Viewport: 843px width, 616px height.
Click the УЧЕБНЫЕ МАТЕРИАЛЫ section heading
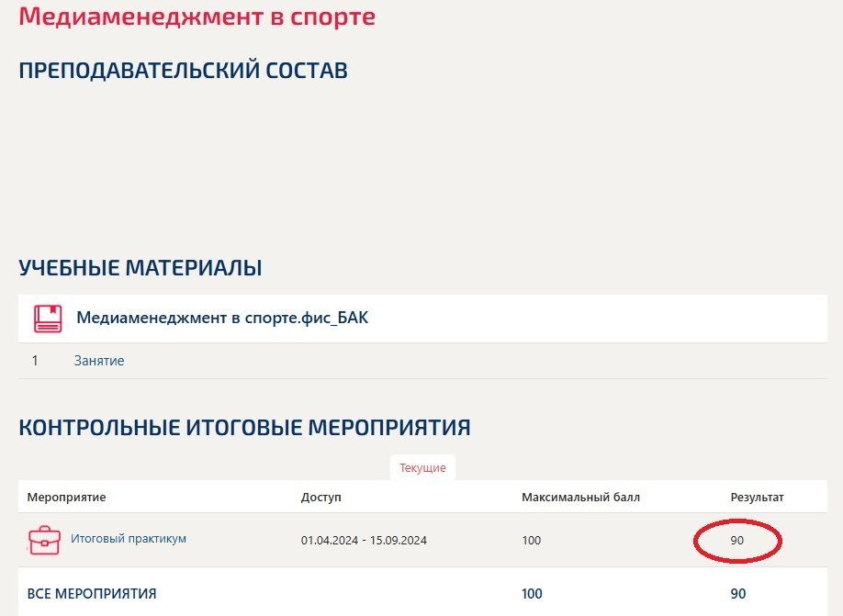(140, 268)
